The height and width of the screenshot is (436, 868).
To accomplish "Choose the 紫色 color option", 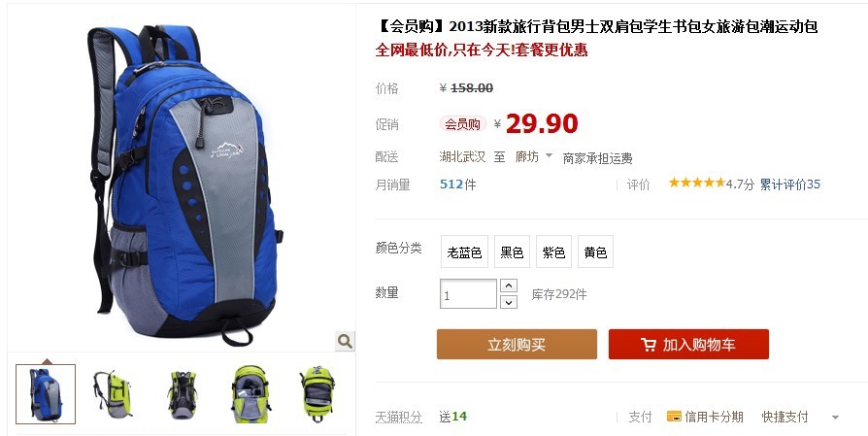I will coord(553,252).
